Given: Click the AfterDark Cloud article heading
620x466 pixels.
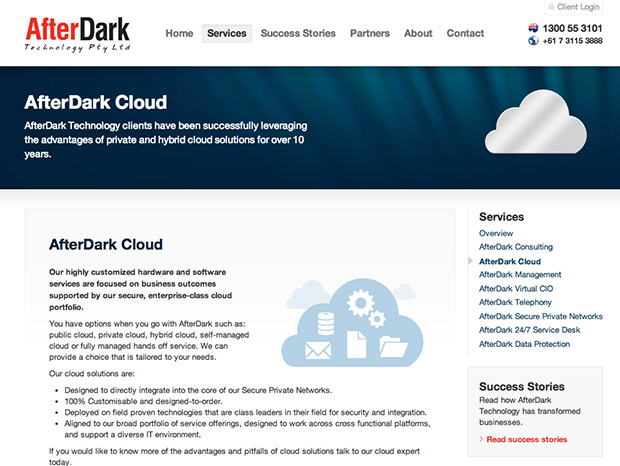Looking at the screenshot, I should [106, 244].
